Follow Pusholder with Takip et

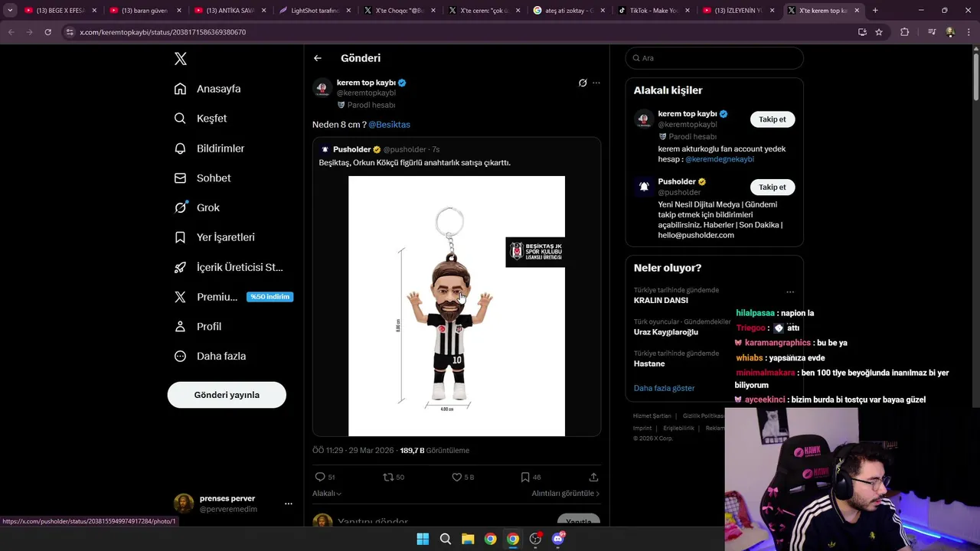click(x=773, y=187)
